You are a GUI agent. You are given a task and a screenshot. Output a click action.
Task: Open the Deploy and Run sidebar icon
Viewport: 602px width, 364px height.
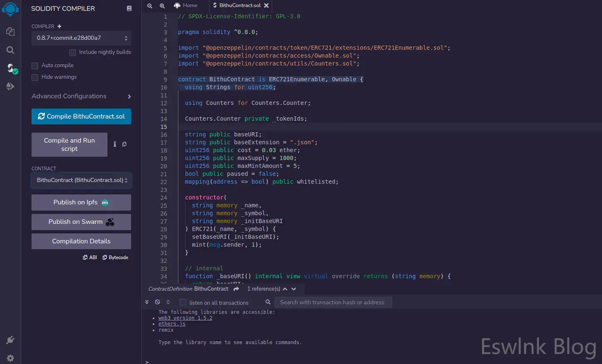[10, 86]
